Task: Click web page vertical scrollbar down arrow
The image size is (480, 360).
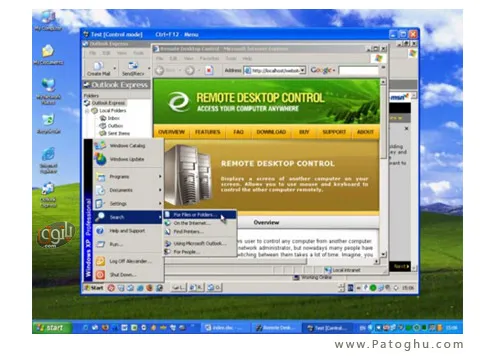Action: point(383,255)
